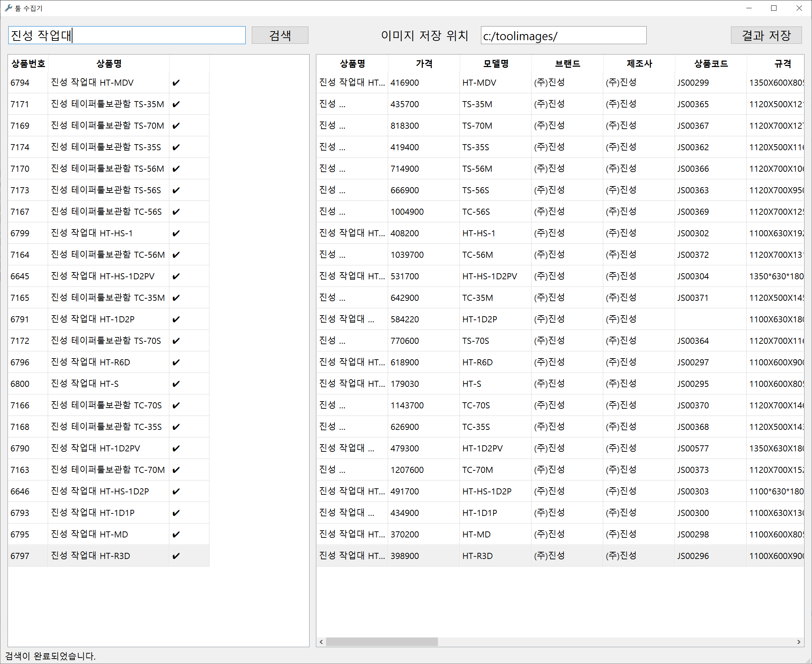Screen dimensions: 812x664
Task: Click the 상품코드 column header
Action: [x=710, y=63]
